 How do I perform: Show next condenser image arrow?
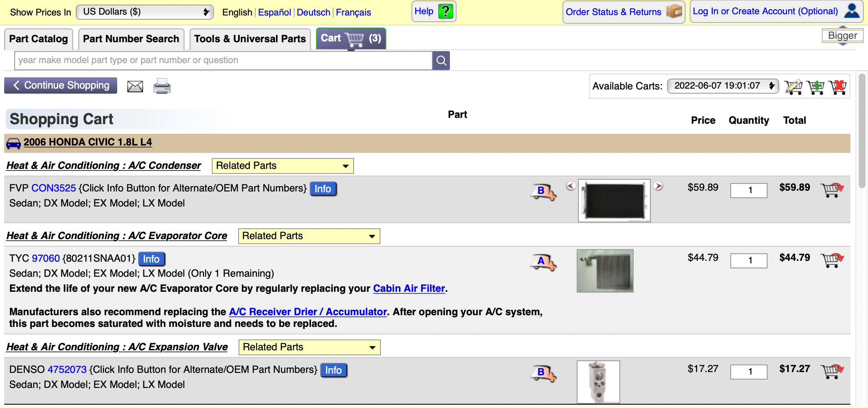[658, 186]
